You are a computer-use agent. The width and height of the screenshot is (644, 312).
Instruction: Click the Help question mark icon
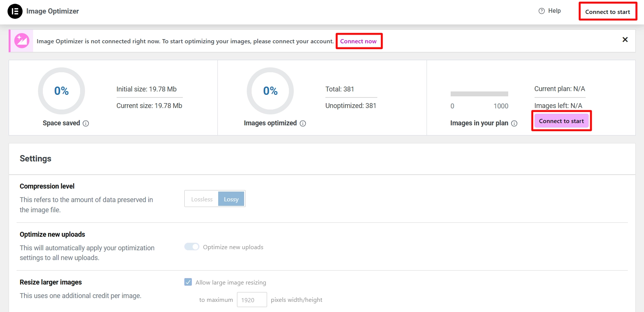click(542, 11)
